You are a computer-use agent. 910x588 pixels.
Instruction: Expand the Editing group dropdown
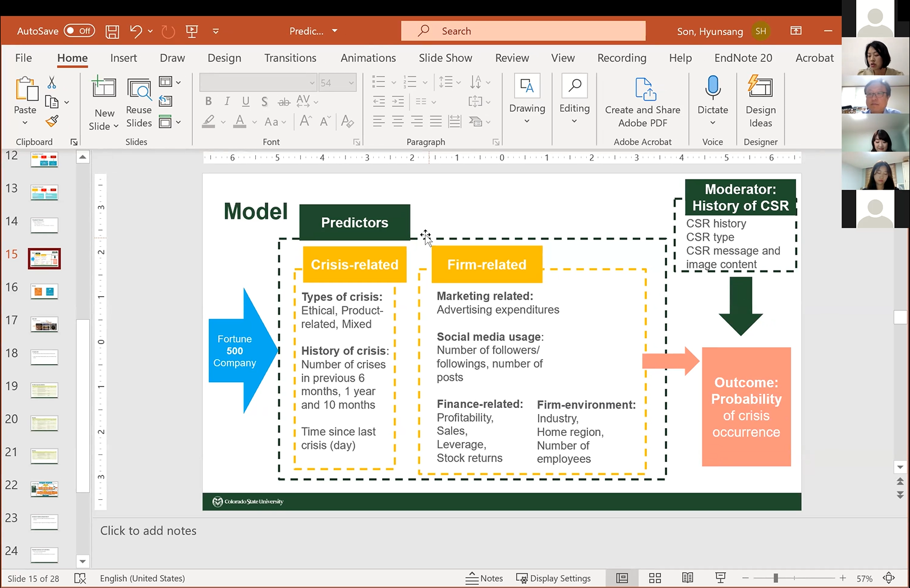coord(574,121)
